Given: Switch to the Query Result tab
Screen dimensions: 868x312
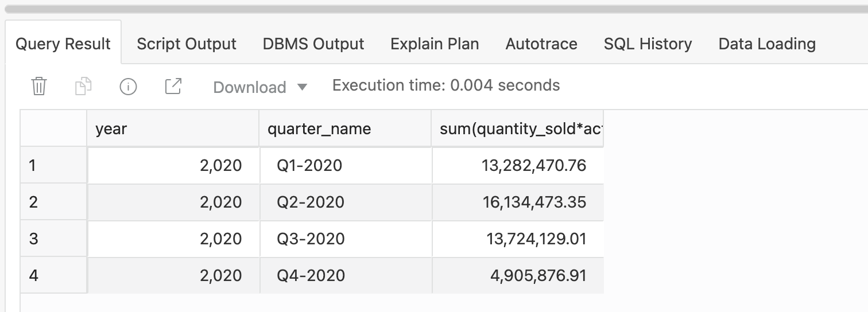Looking at the screenshot, I should point(63,44).
